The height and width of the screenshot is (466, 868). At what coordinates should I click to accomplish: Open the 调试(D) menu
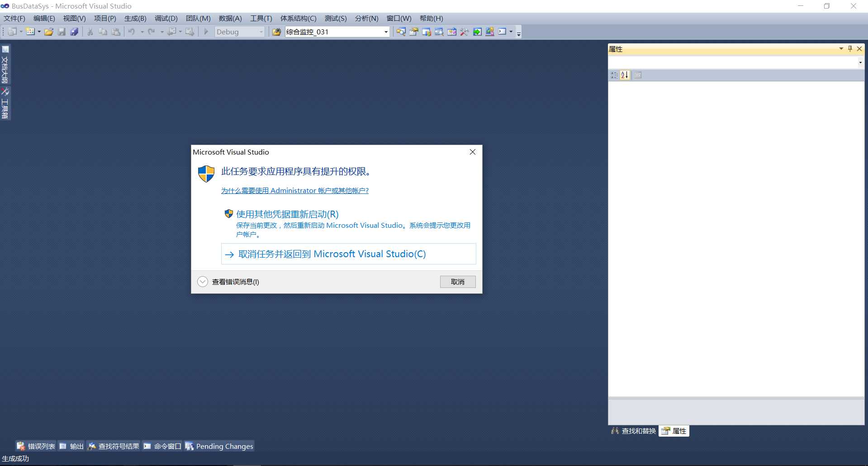166,19
